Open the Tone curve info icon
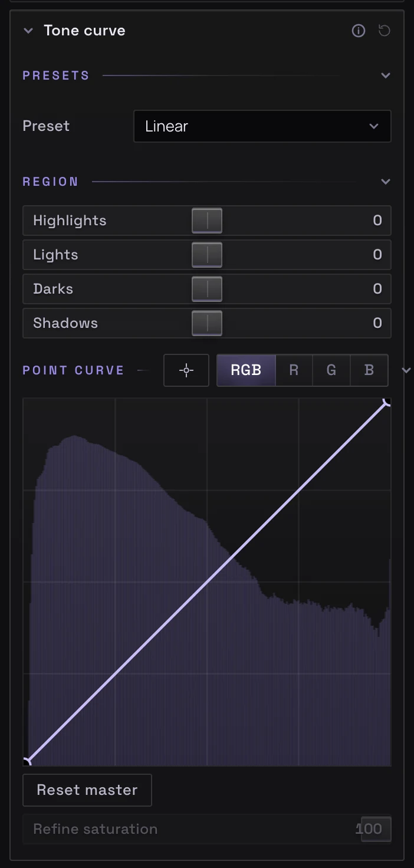Screen dimensions: 414x868 pos(359,31)
